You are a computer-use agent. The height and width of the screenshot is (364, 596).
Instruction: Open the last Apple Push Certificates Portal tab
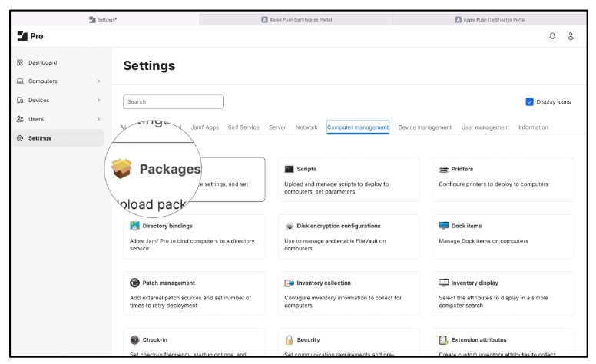point(490,19)
